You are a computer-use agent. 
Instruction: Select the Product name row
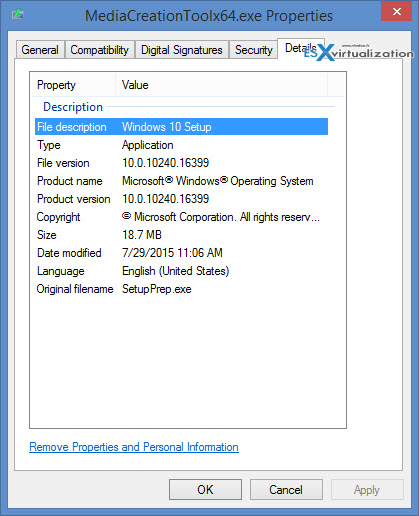[x=181, y=181]
